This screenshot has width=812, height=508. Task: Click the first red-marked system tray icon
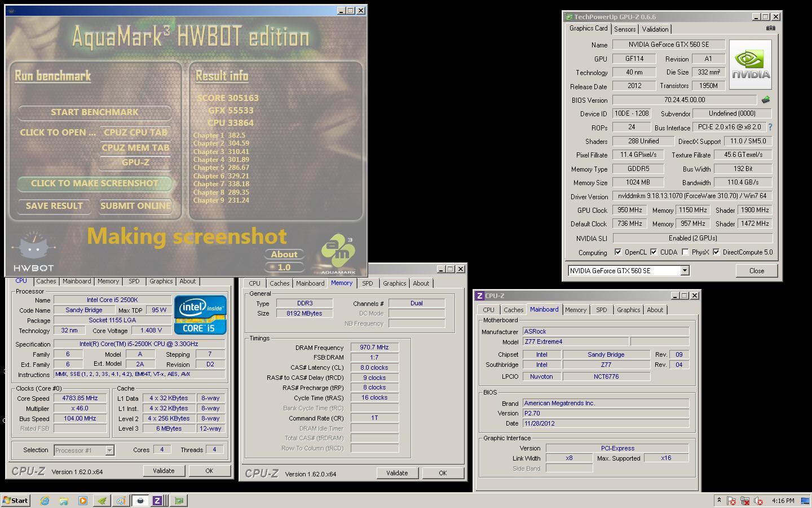tap(731, 501)
